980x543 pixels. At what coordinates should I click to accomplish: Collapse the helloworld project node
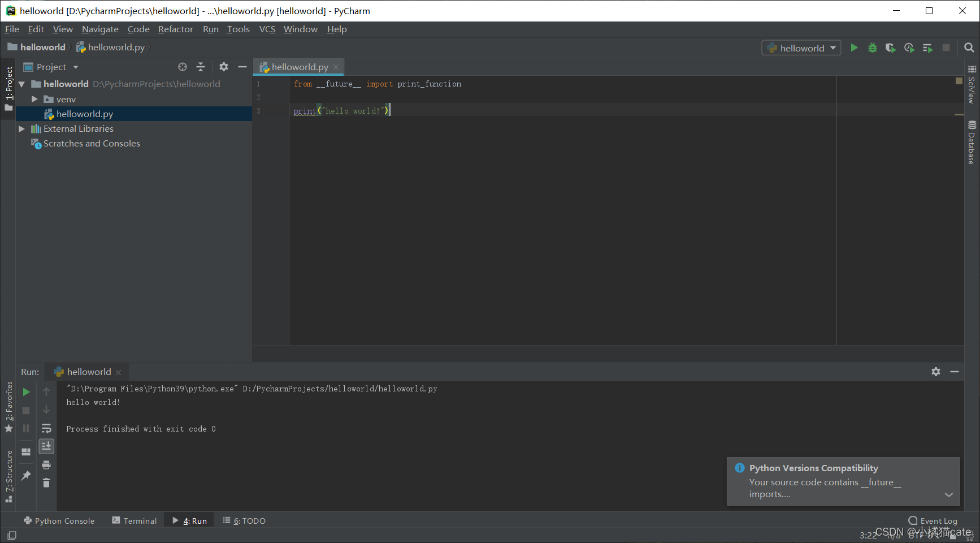coord(21,84)
